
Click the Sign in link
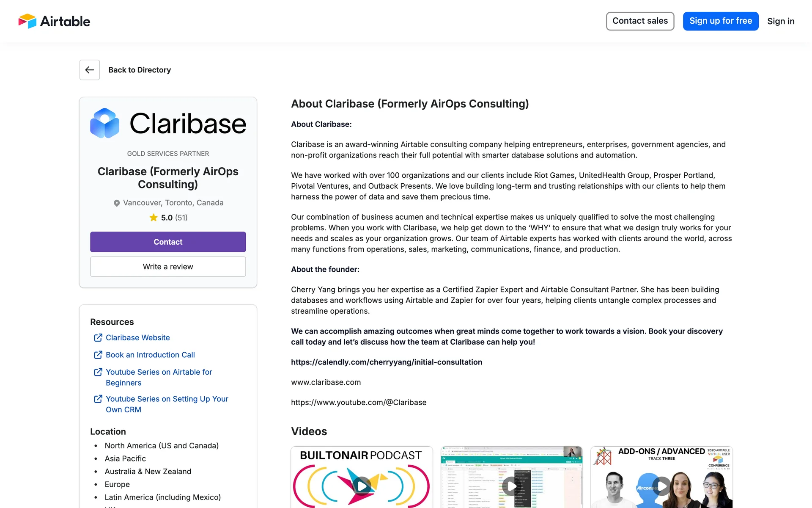781,21
